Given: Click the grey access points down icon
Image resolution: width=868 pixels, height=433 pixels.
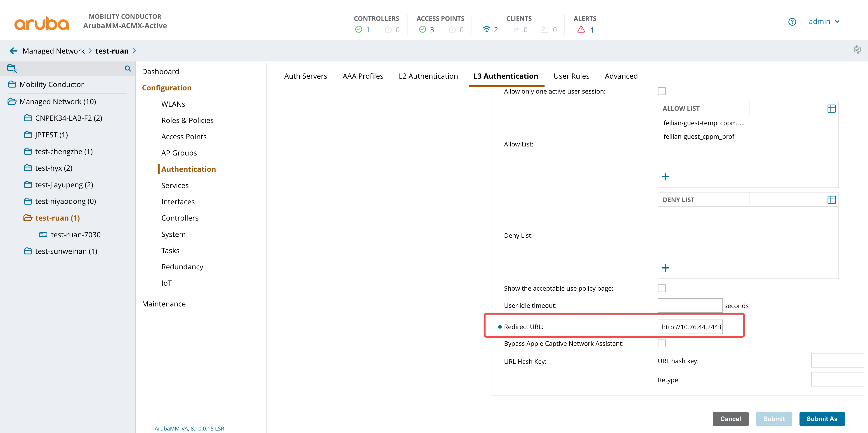Looking at the screenshot, I should (452, 30).
